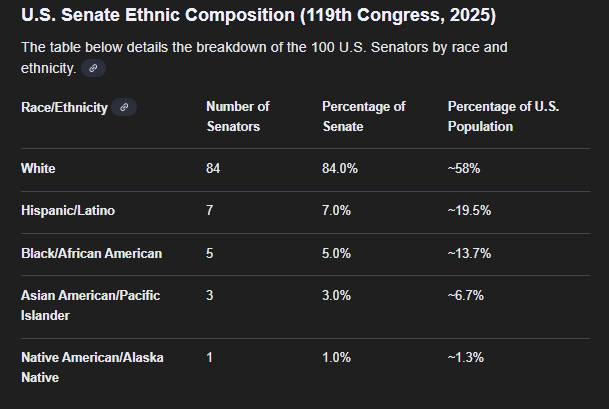Click the link icon after the intro paragraph
This screenshot has height=409, width=609.
point(93,68)
